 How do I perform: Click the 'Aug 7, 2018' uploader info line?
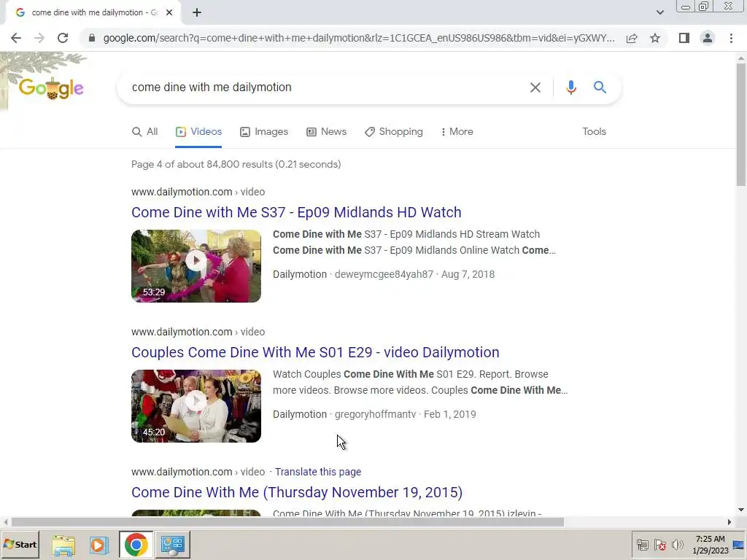tap(384, 275)
